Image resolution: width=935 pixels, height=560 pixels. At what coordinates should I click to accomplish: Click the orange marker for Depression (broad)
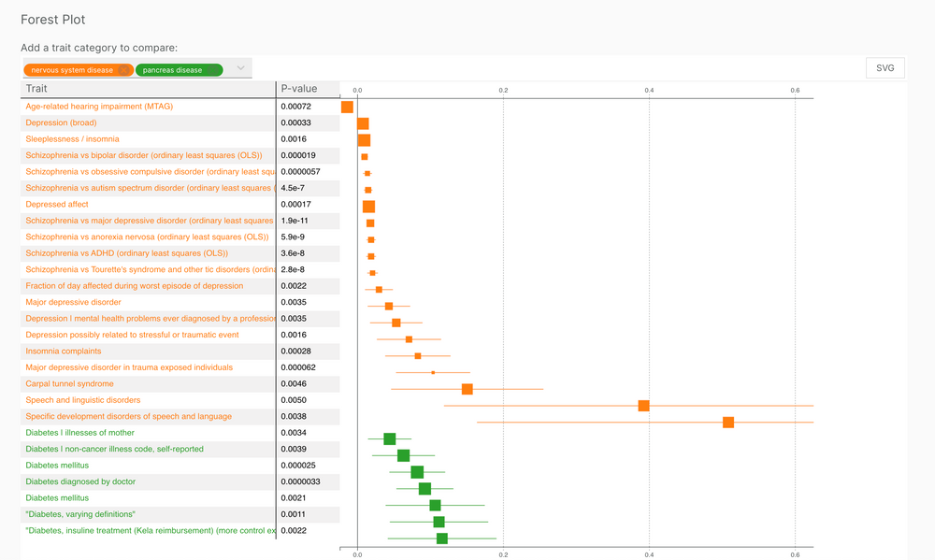click(364, 122)
